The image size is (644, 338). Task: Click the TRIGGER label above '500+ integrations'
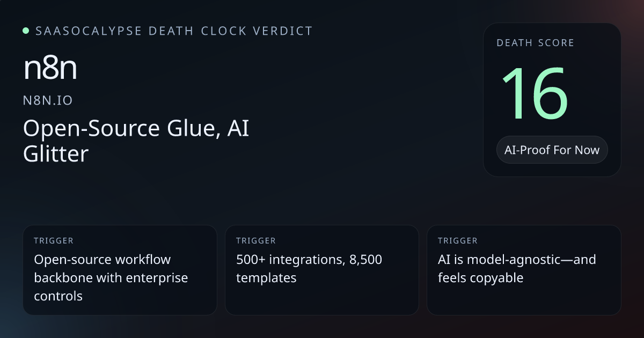click(255, 241)
